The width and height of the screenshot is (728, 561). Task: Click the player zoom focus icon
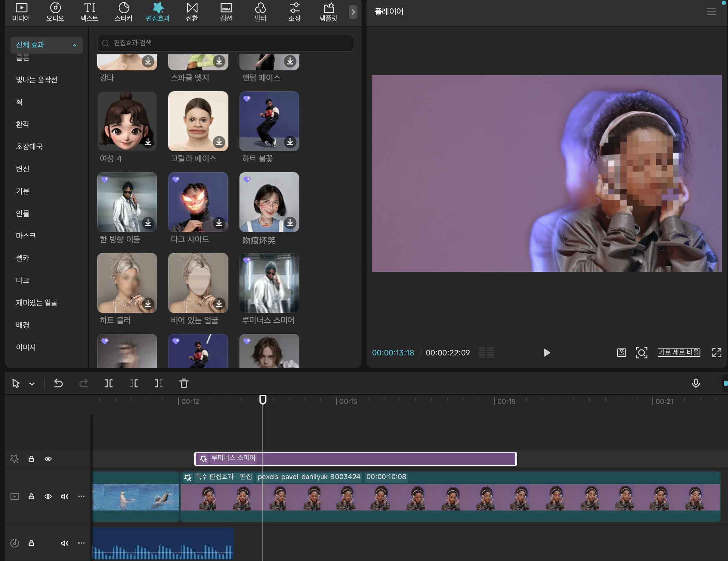[641, 353]
